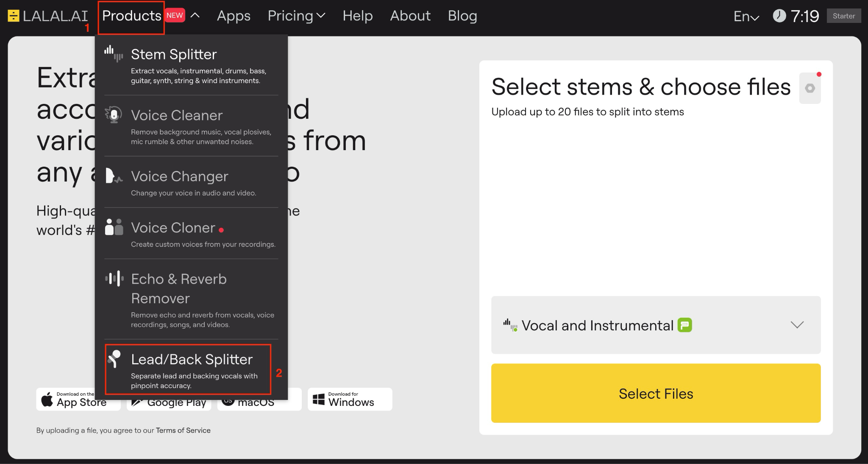Click the Echo & Reverb Remover icon
The image size is (868, 464).
[x=114, y=279]
